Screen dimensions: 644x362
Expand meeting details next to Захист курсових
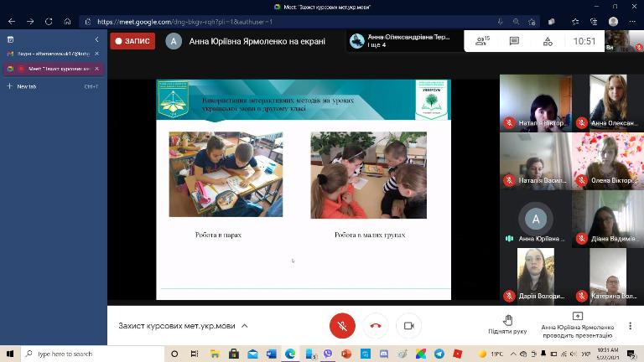pyautogui.click(x=256, y=325)
